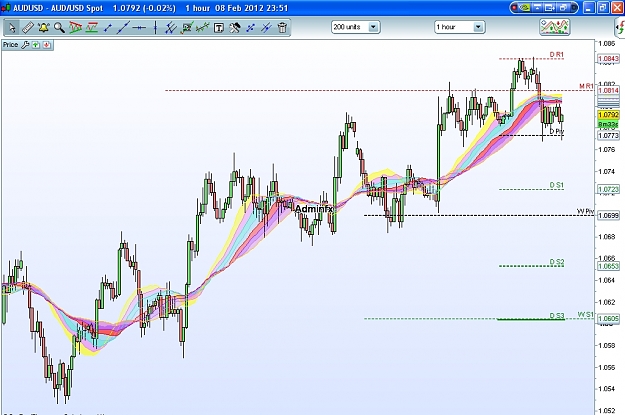Minimize the chart window
Viewport: 625px width, 415px height.
pyautogui.click(x=589, y=8)
